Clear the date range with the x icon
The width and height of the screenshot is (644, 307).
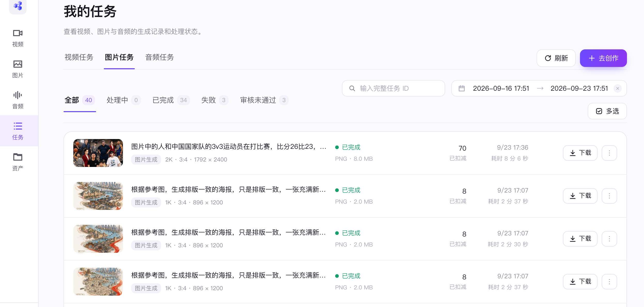coord(617,88)
